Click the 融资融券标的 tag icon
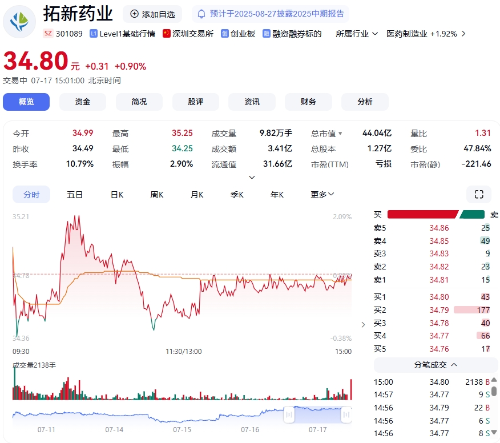Screen dimensions: 500x443 point(266,34)
